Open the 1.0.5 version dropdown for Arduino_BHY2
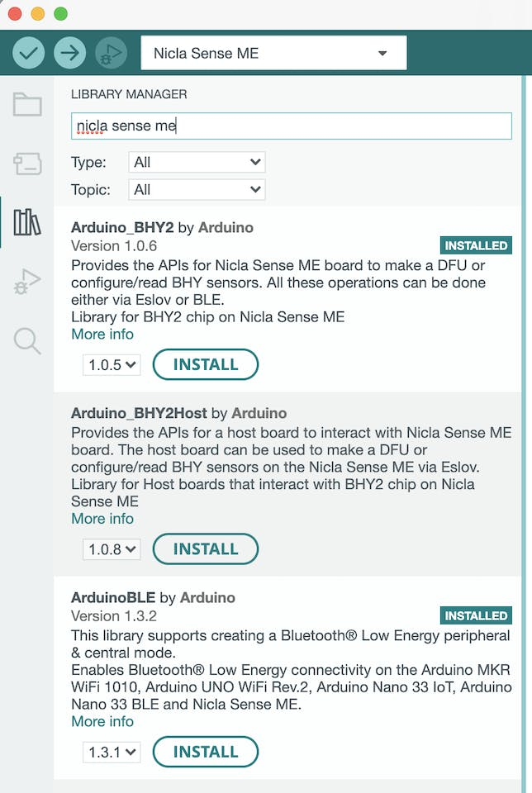The height and width of the screenshot is (793, 532). (x=112, y=364)
